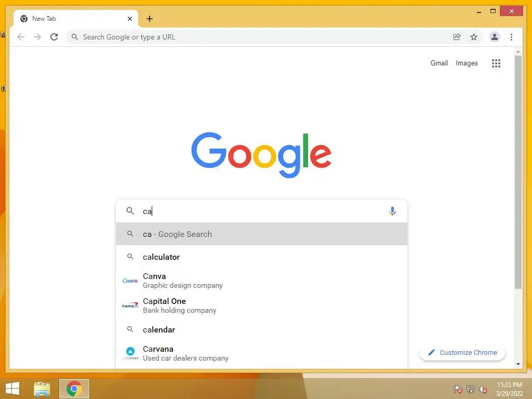The height and width of the screenshot is (399, 532).
Task: Click the magnifier icon in the address bar
Action: (75, 37)
